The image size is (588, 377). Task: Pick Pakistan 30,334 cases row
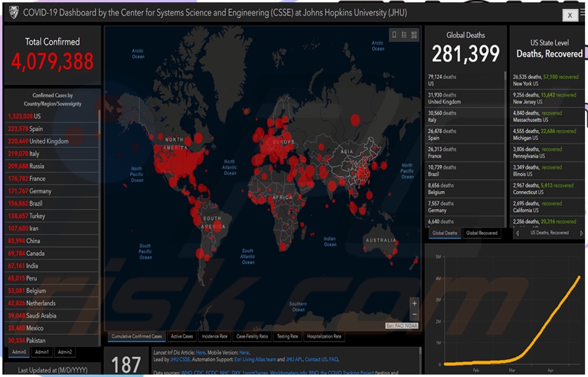52,341
